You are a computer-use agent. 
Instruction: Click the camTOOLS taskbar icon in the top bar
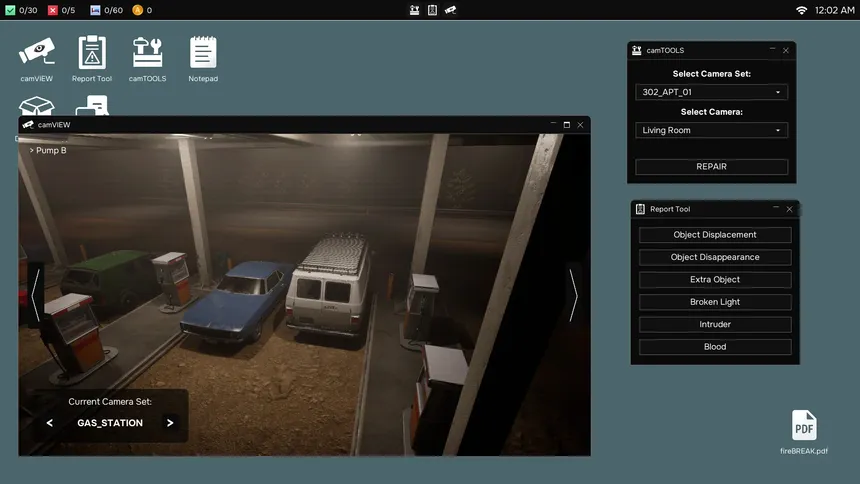pyautogui.click(x=415, y=10)
